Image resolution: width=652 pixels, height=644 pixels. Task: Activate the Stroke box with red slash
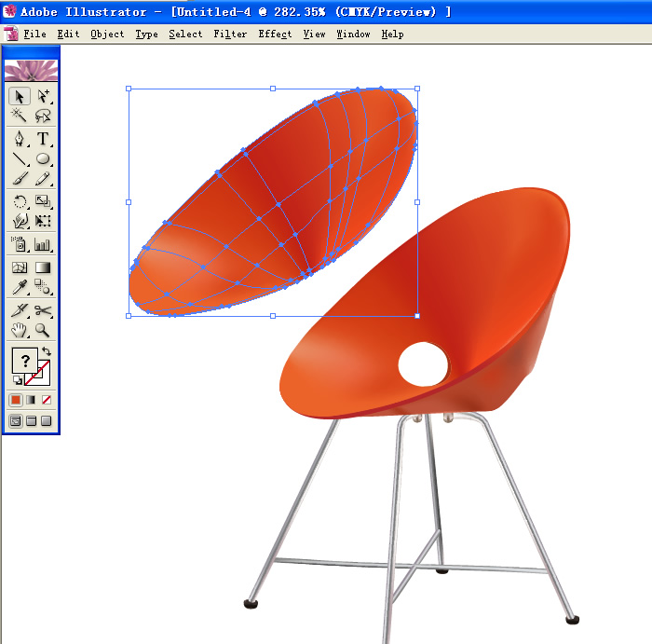44,377
